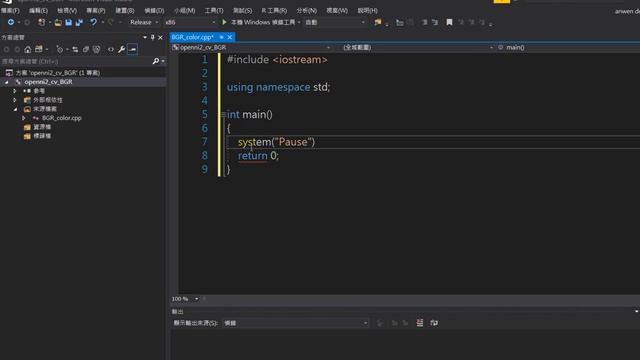Expand the BGR_color.cpp tree node arrow
The height and width of the screenshot is (360, 640).
[24, 118]
